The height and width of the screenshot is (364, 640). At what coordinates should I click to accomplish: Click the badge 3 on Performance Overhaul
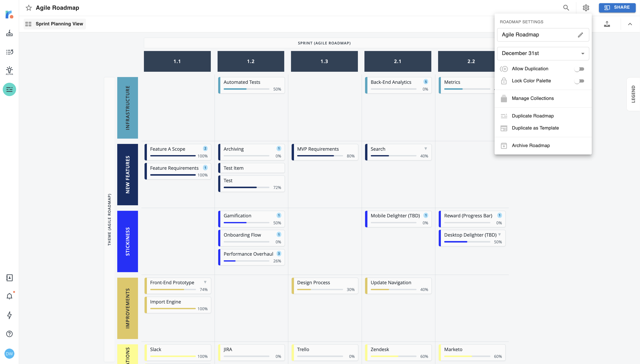click(x=279, y=254)
